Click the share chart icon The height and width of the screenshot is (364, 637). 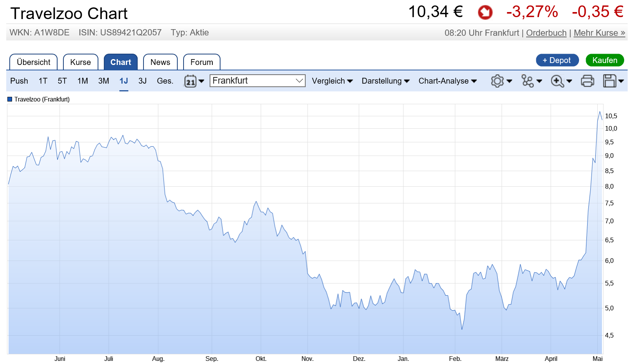point(528,81)
